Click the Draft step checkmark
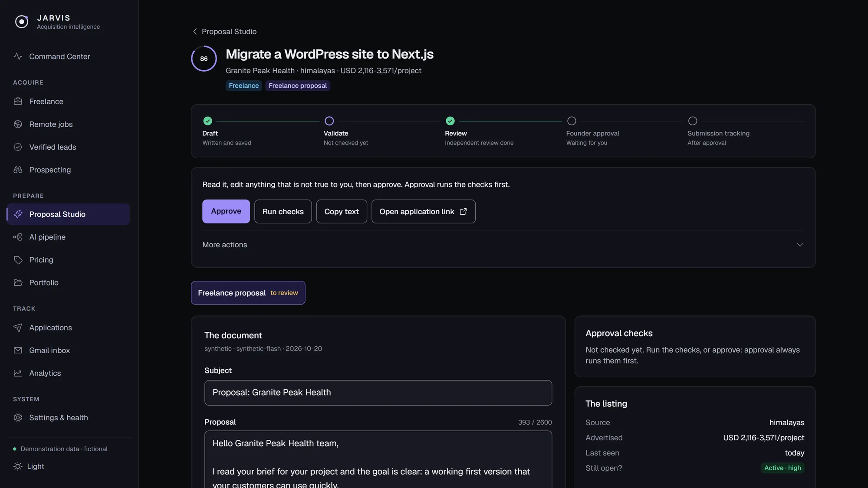This screenshot has height=488, width=868. click(x=208, y=121)
